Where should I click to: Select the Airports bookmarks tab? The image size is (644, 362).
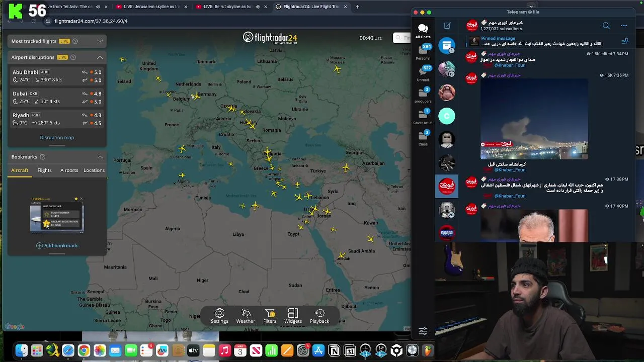point(69,170)
